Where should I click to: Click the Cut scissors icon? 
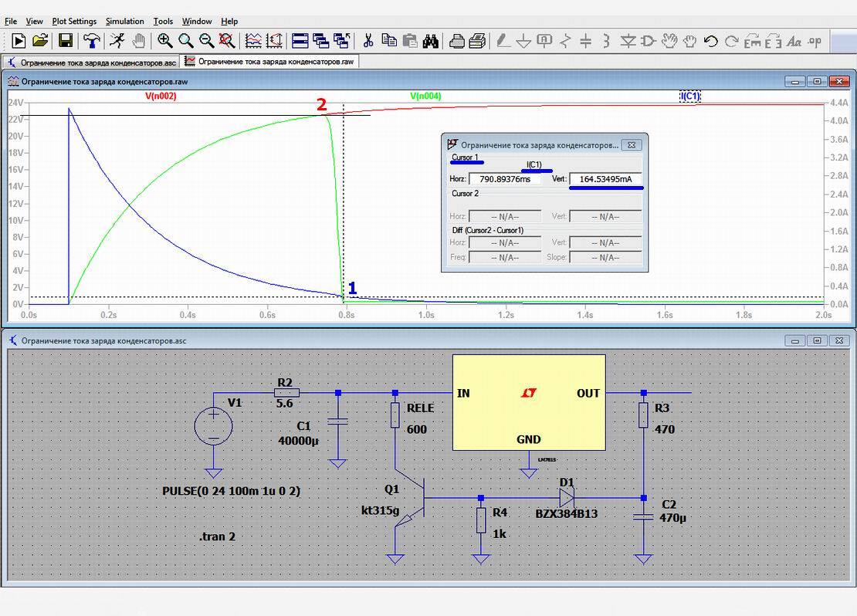[368, 40]
